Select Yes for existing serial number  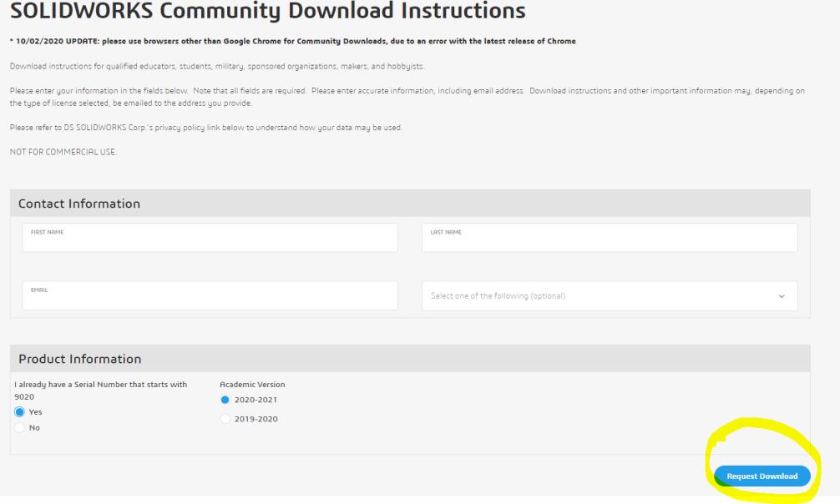pos(21,412)
